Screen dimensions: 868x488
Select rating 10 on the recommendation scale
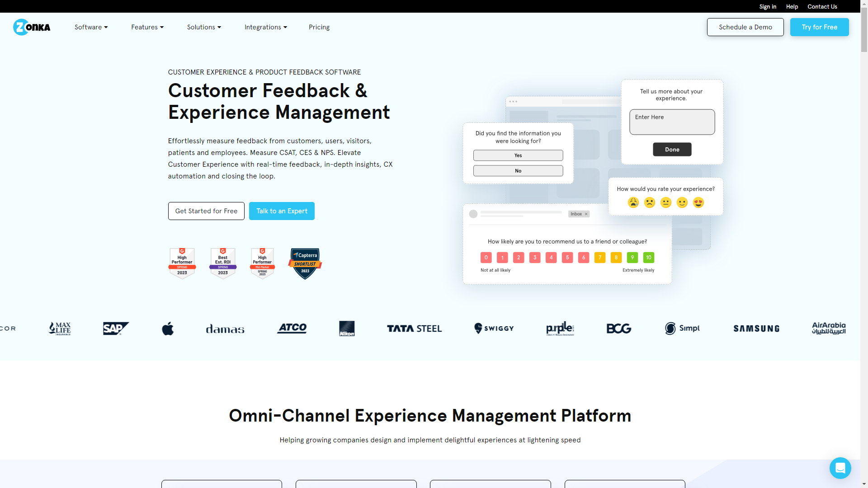(x=649, y=257)
